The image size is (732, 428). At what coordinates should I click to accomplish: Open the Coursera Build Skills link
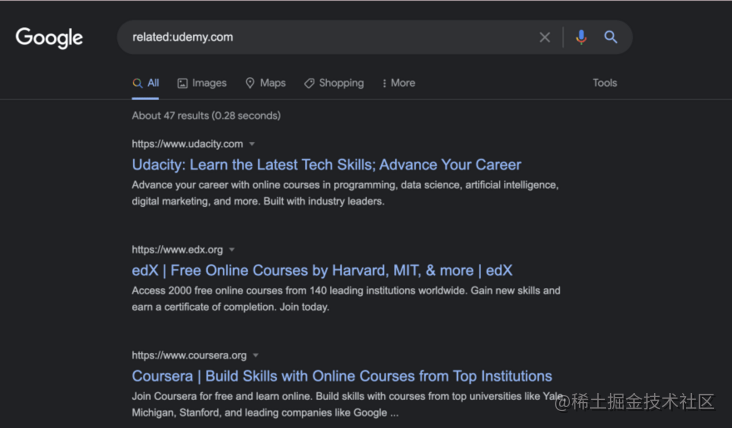pyautogui.click(x=342, y=376)
